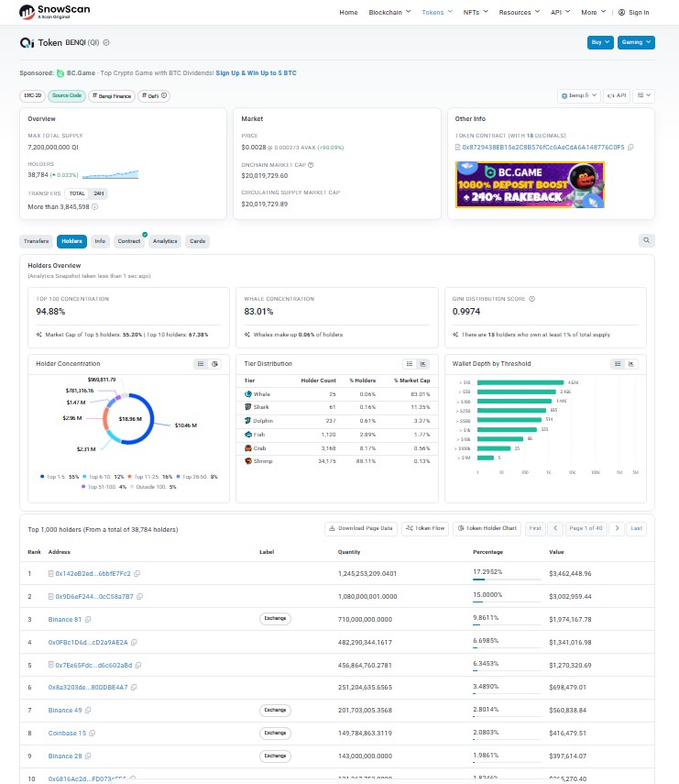Click the Source Code tag
Screen dimensions: 679x784
67,95
